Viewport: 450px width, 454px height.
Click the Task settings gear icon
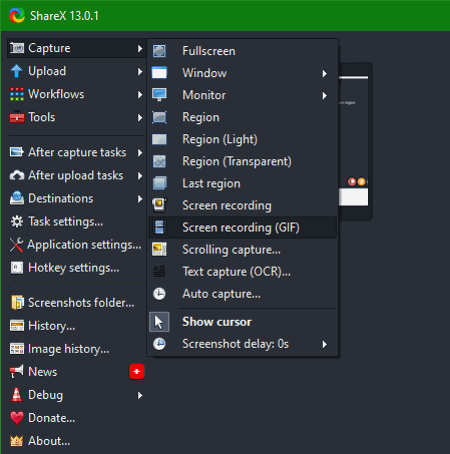[17, 222]
